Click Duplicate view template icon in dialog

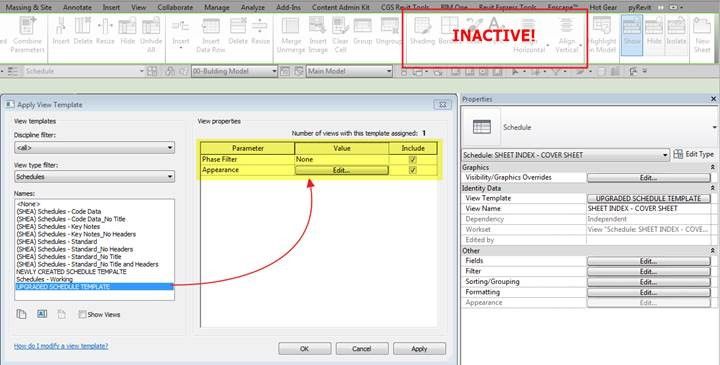(21, 314)
